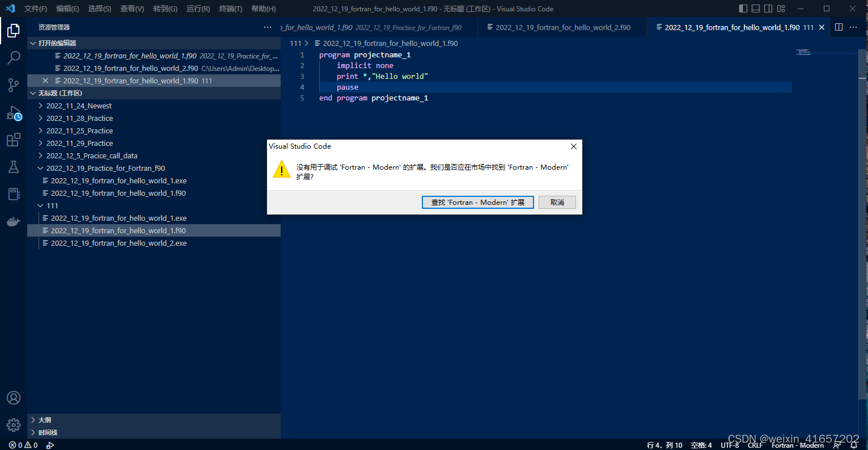Select the Testing flask icon
This screenshot has width=868, height=450.
pyautogui.click(x=14, y=166)
